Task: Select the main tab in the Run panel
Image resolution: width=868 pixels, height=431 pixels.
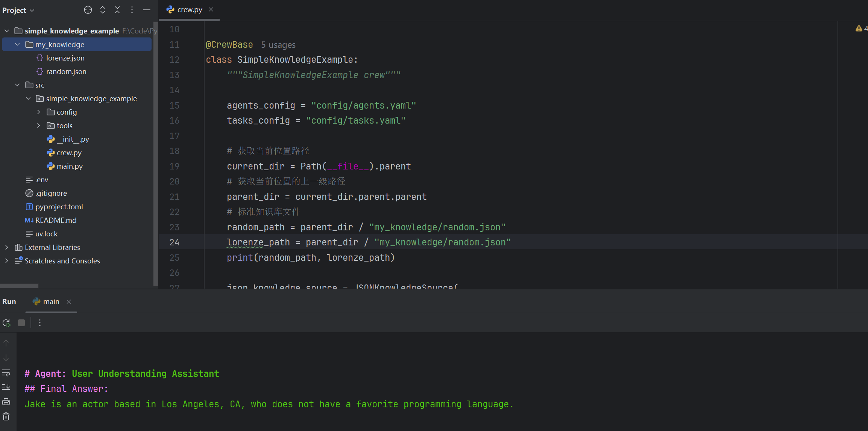Action: pos(51,301)
